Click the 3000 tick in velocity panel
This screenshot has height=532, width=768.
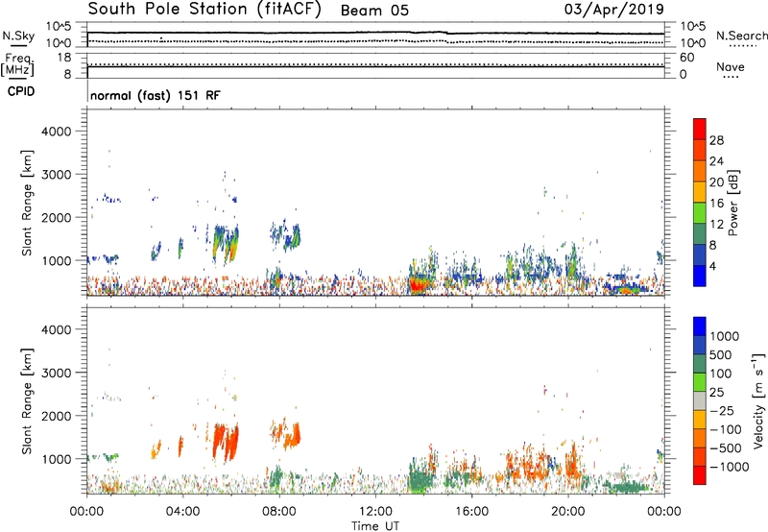click(57, 373)
